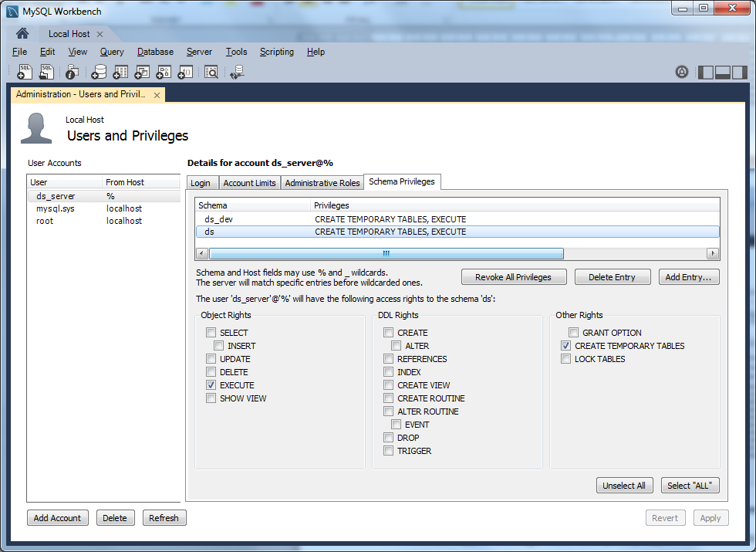756x552 pixels.
Task: Enable the DROP privilege
Action: coord(388,437)
